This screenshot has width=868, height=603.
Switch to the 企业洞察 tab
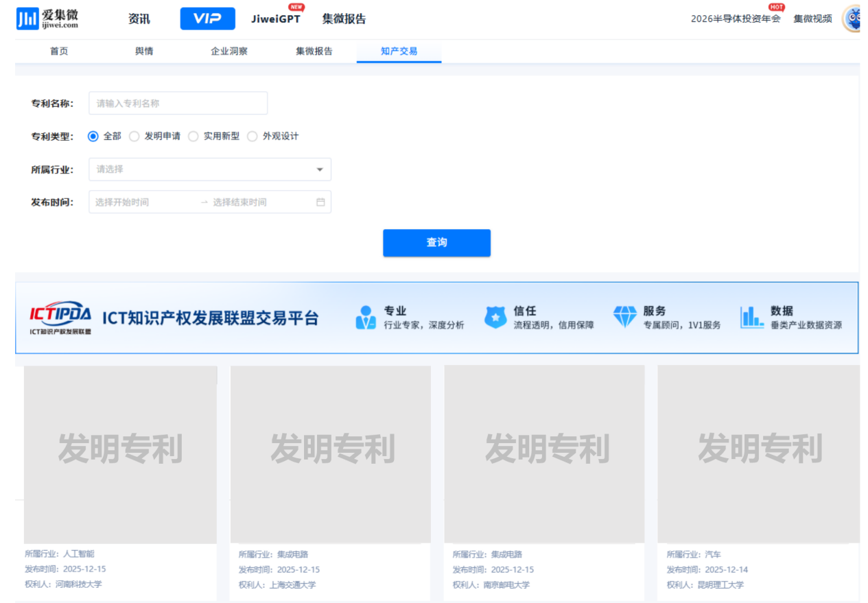tap(229, 51)
